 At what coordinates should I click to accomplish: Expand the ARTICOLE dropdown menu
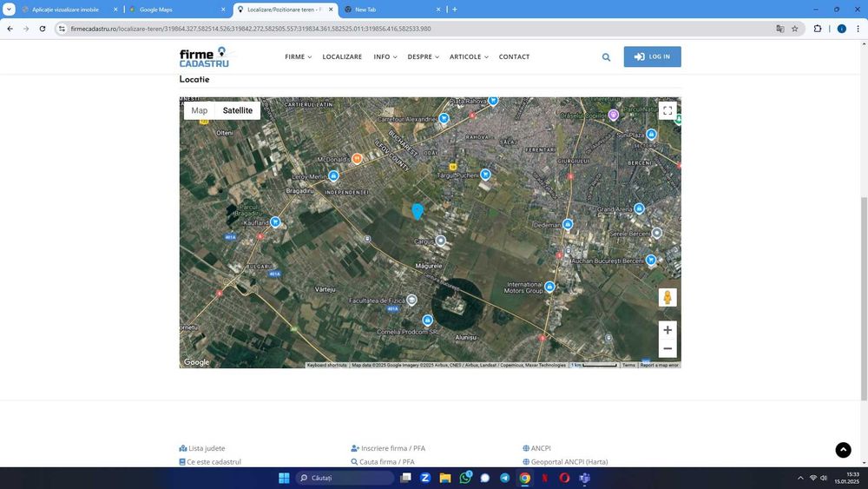pos(469,57)
